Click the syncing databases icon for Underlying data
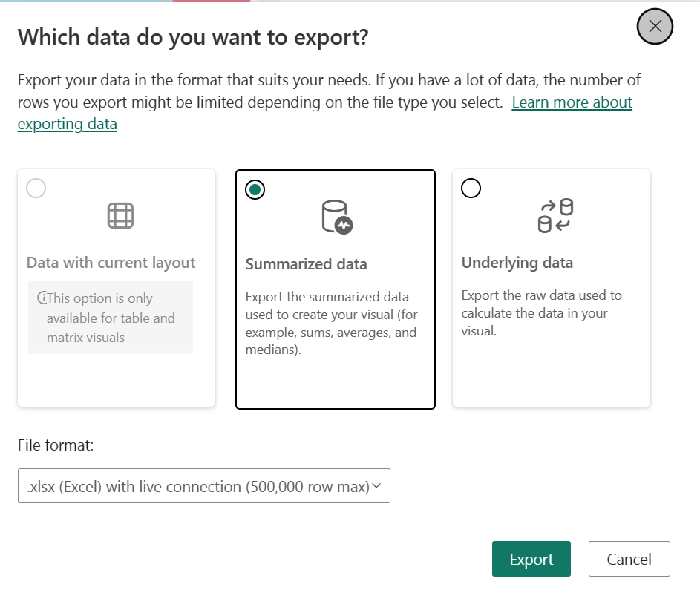The width and height of the screenshot is (700, 596). click(552, 217)
